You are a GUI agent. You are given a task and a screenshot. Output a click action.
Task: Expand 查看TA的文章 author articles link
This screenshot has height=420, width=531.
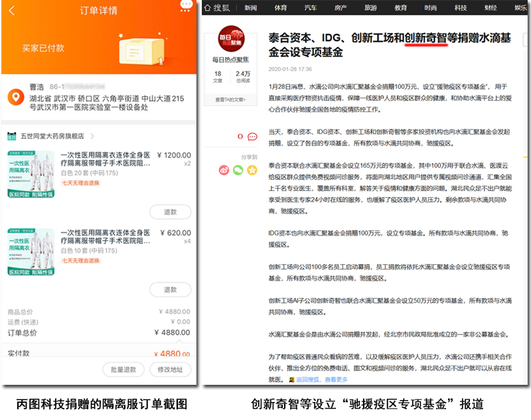pos(230,100)
